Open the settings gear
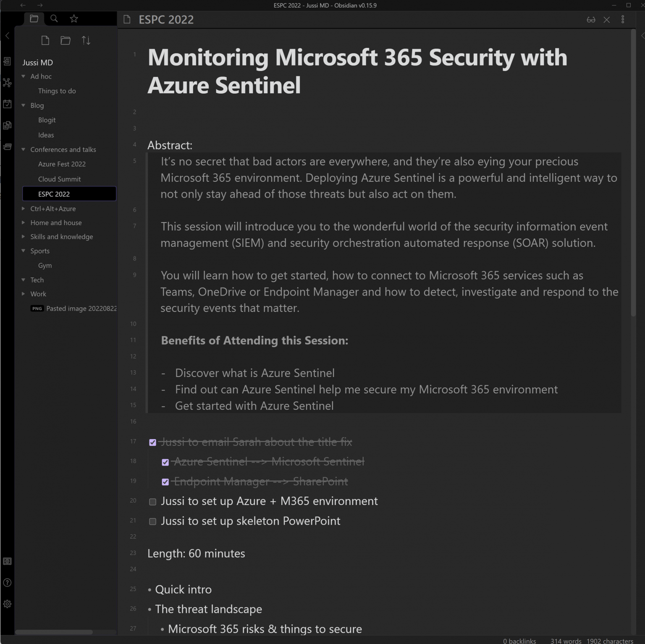Screen dimensions: 645x644 click(7, 604)
